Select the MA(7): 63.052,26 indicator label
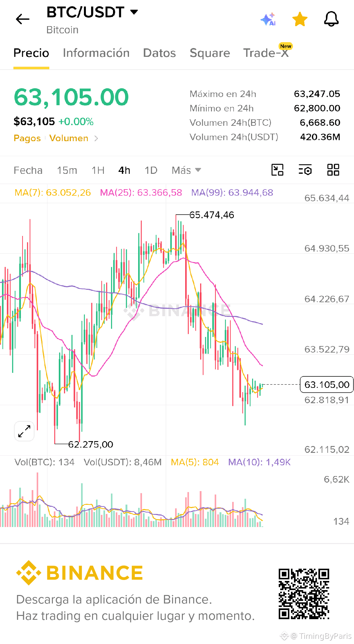354x644 pixels. (x=53, y=192)
